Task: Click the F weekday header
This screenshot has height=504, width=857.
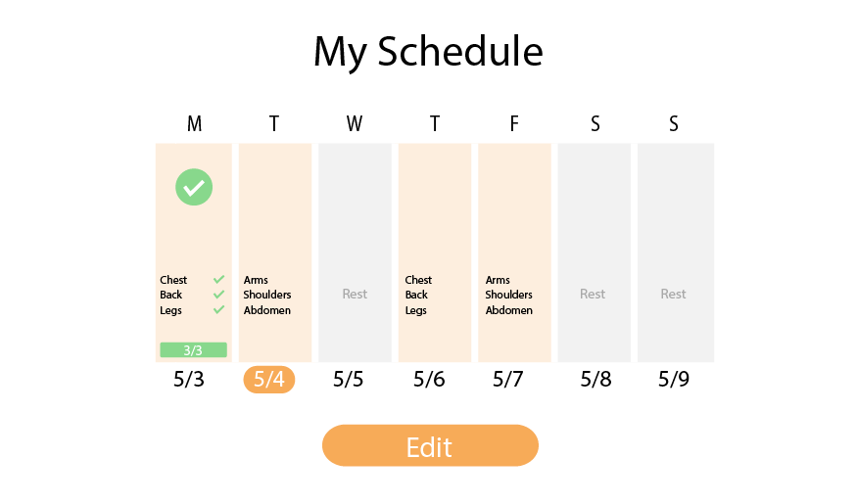Action: (514, 124)
